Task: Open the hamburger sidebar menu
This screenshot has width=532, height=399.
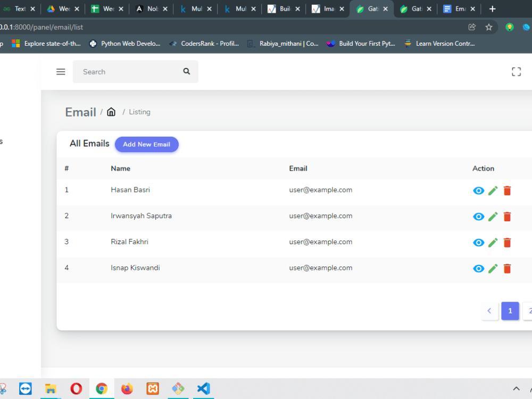Action: pyautogui.click(x=61, y=72)
